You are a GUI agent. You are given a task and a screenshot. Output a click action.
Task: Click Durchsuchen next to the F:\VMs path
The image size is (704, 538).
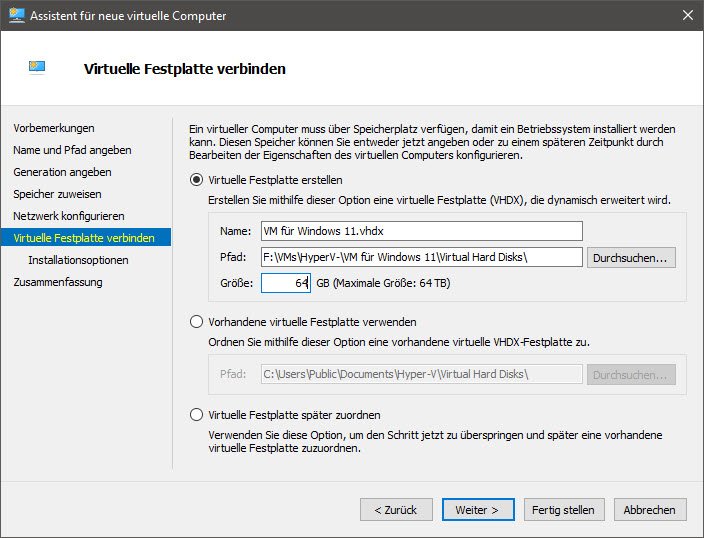pos(631,258)
